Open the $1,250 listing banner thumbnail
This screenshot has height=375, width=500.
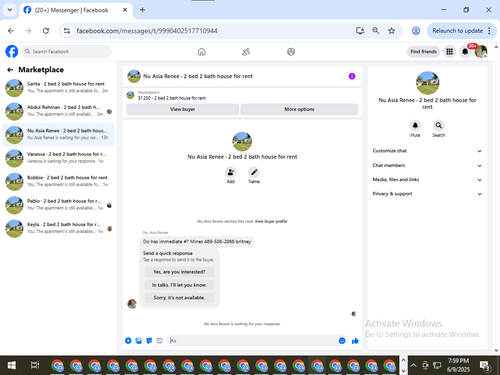tap(130, 95)
